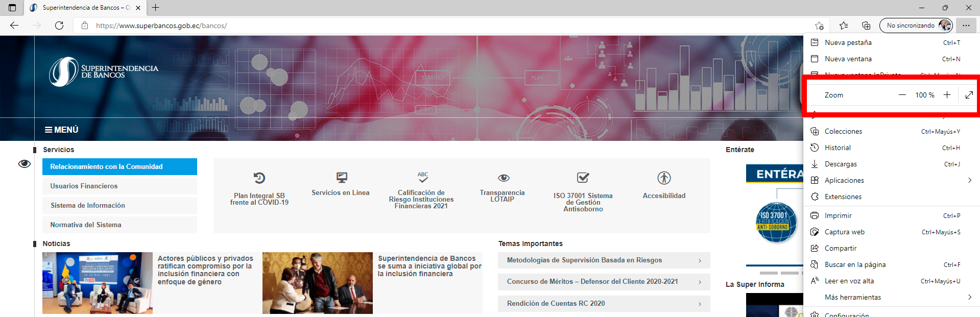The image size is (980, 317).
Task: Open Plan Integral SB frente al COVID-19 icon
Action: tap(259, 178)
